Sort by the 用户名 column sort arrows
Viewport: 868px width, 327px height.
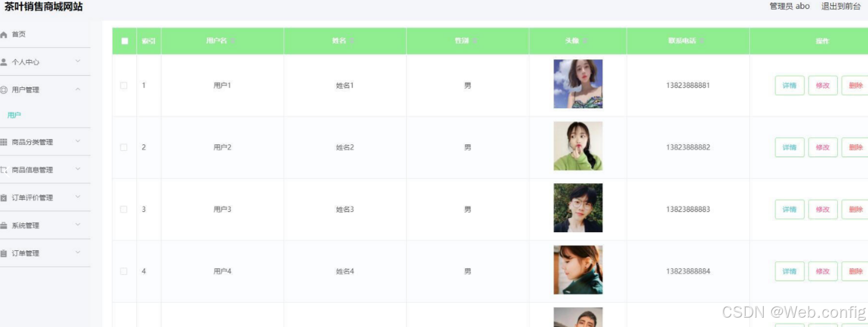pyautogui.click(x=234, y=41)
